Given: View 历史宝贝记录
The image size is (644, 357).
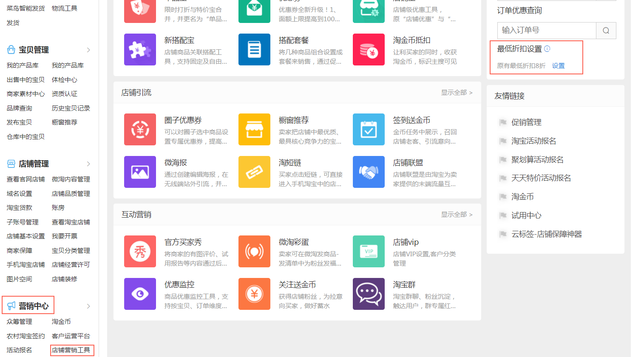Looking at the screenshot, I should [x=71, y=108].
